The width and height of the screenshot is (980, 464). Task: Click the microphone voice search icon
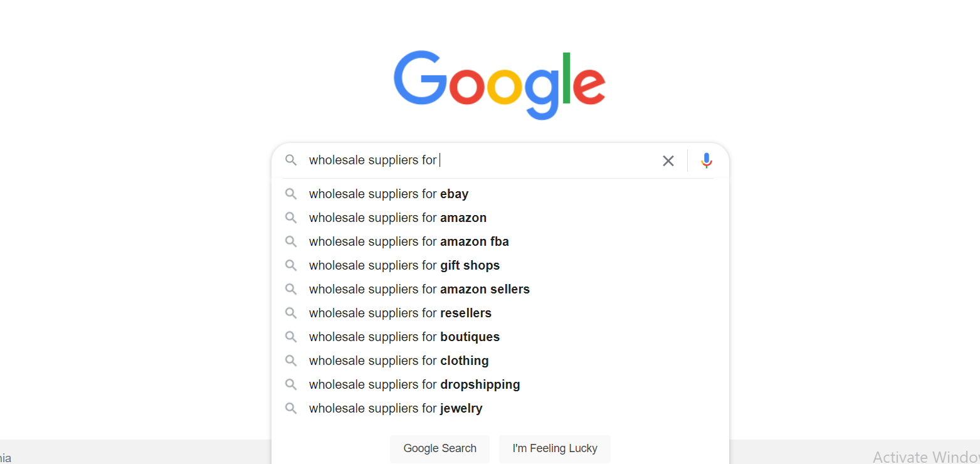pos(707,161)
